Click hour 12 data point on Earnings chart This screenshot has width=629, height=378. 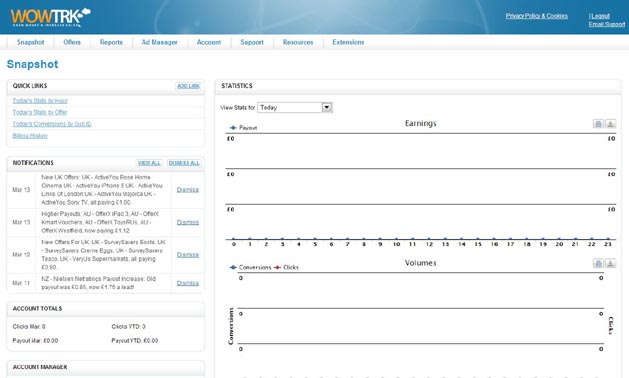(429, 239)
